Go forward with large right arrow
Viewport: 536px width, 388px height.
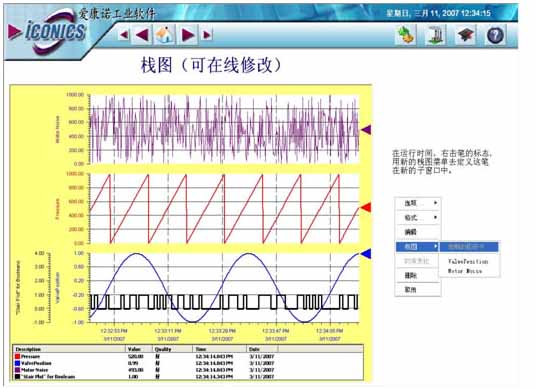pos(188,35)
